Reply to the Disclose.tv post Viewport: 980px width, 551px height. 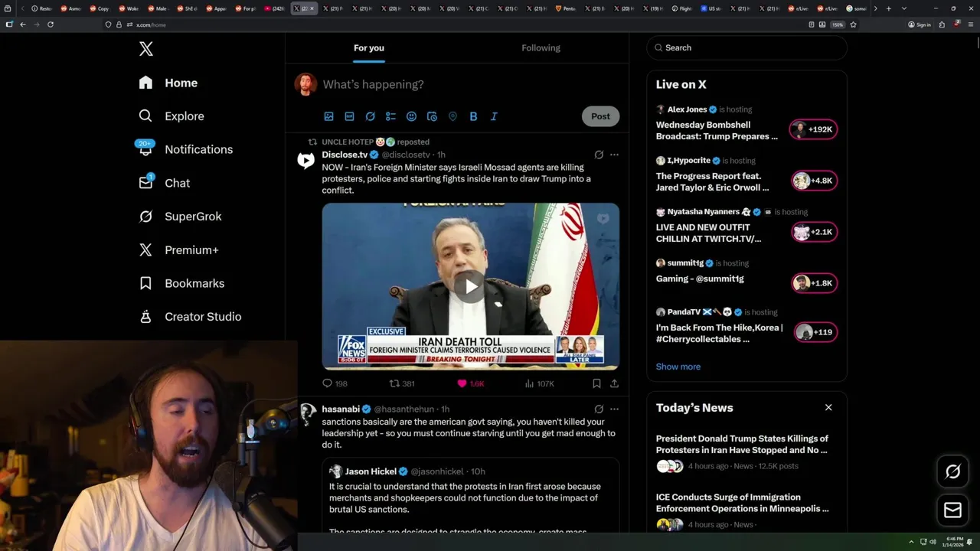[335, 383]
